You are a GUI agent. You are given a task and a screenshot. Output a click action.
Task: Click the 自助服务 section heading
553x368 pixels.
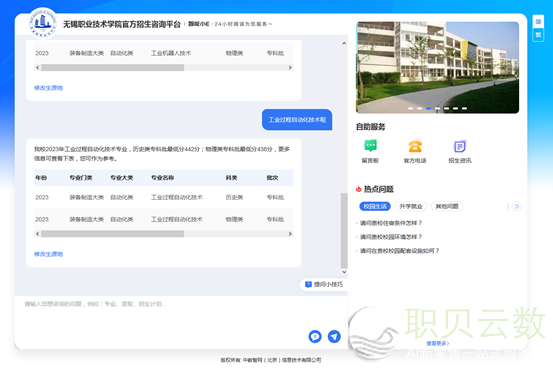[370, 127]
